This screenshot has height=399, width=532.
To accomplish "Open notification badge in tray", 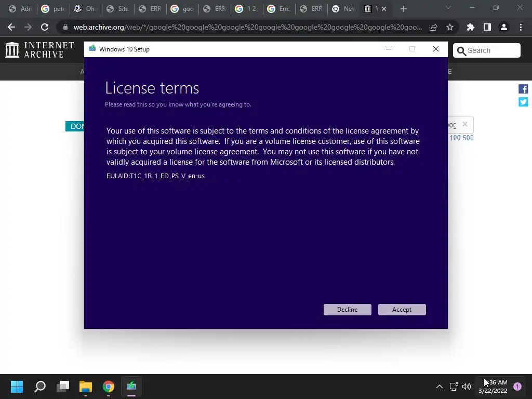I will point(517,387).
